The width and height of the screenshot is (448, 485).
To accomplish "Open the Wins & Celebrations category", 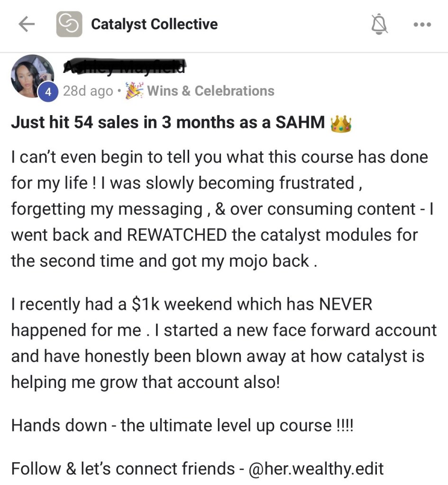I will pyautogui.click(x=210, y=90).
